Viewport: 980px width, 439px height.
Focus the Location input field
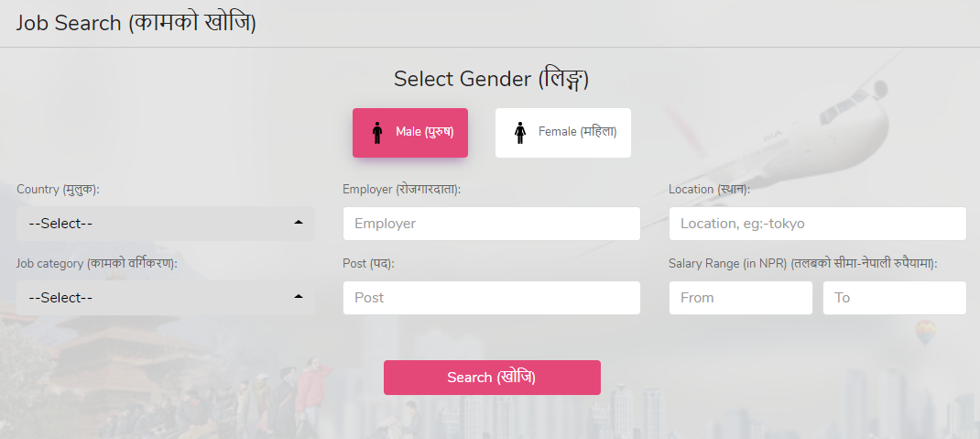(817, 223)
